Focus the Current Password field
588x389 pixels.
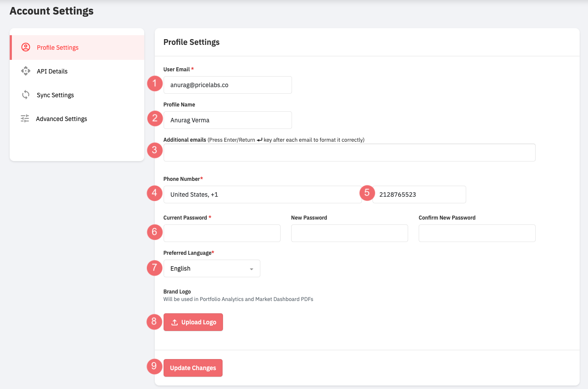click(222, 233)
